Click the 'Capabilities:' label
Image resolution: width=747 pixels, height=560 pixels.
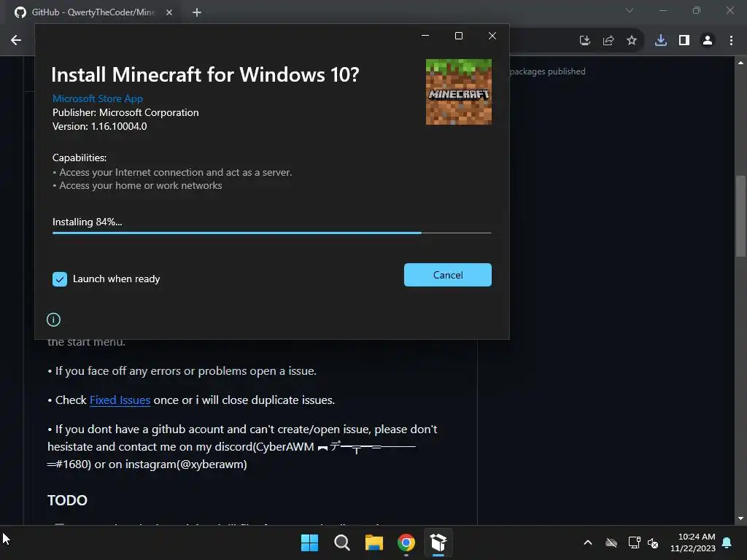pyautogui.click(x=80, y=157)
